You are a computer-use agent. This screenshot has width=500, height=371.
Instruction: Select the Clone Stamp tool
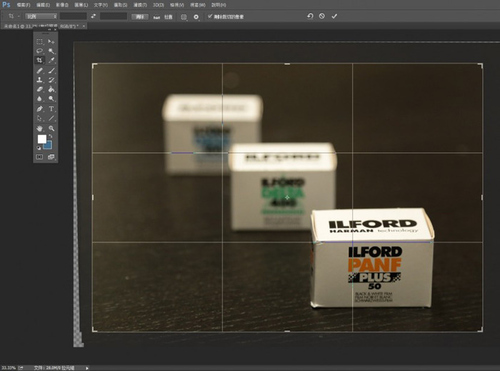click(x=40, y=80)
